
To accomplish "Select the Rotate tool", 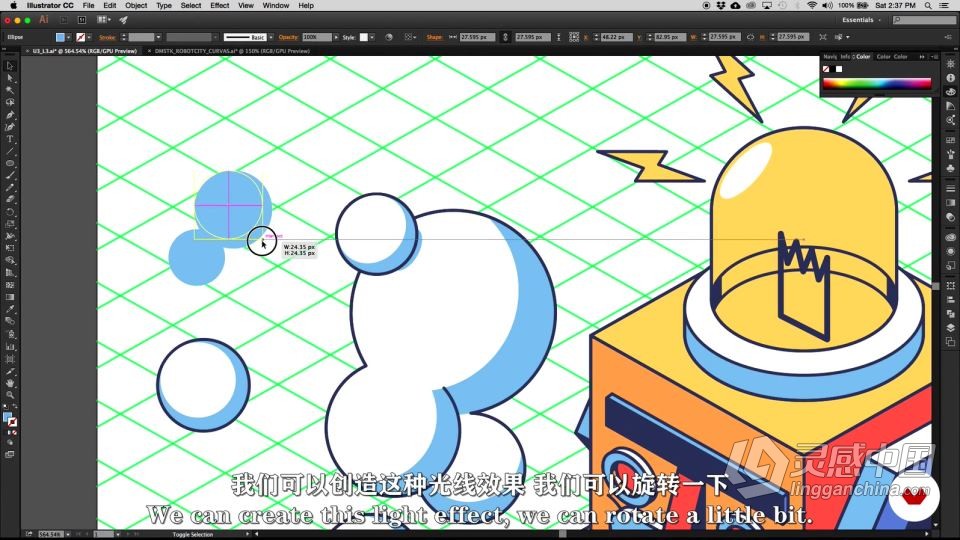I will [x=10, y=212].
